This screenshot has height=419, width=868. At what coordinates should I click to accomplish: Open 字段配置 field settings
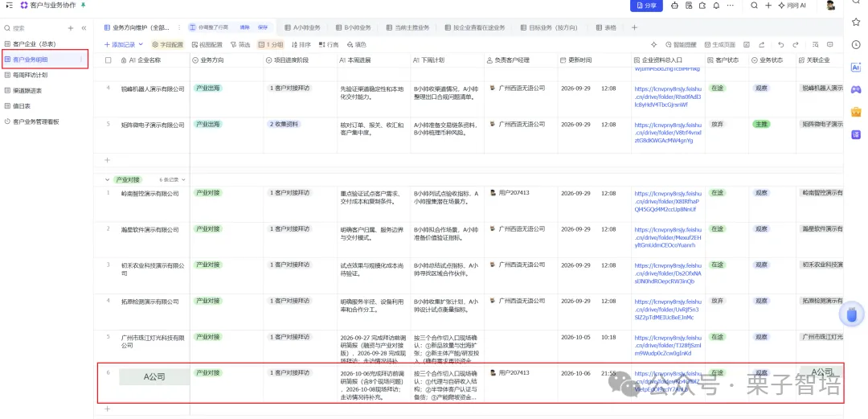coord(168,44)
